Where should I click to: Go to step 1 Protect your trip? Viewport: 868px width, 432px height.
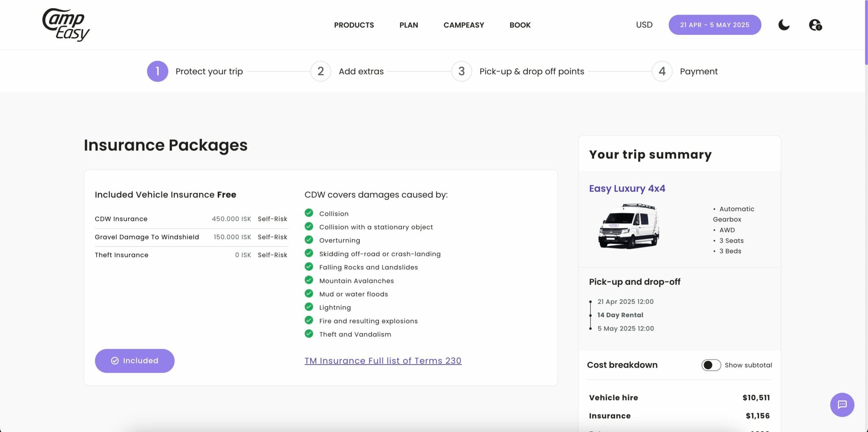(x=195, y=71)
